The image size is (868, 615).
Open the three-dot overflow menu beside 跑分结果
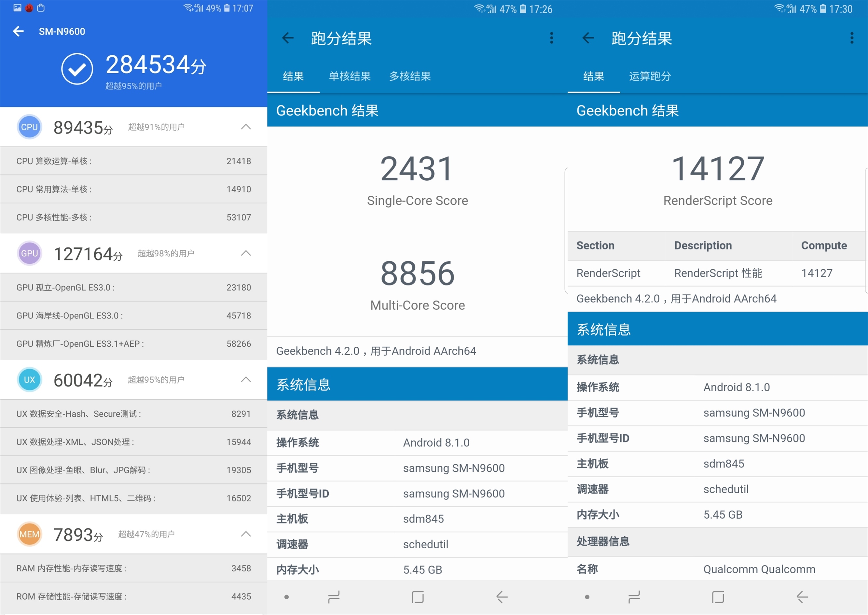pyautogui.click(x=552, y=38)
